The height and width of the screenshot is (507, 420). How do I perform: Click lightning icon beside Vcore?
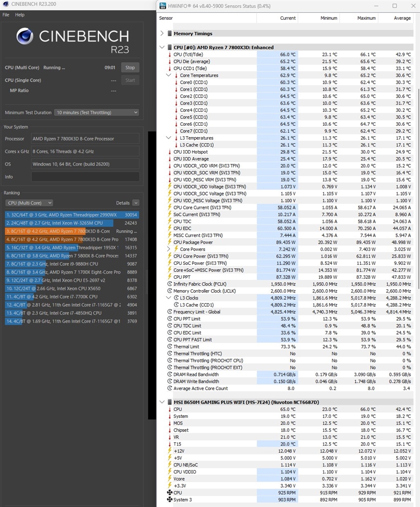coord(170,479)
